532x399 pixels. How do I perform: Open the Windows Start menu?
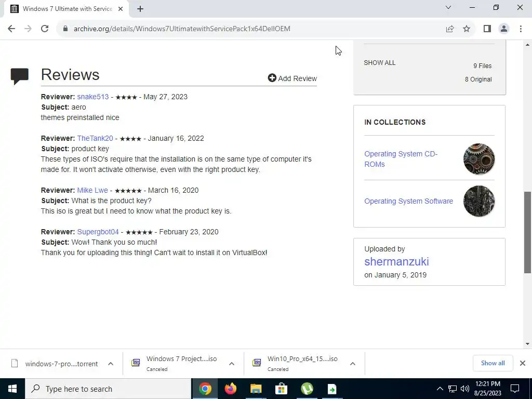pyautogui.click(x=12, y=389)
